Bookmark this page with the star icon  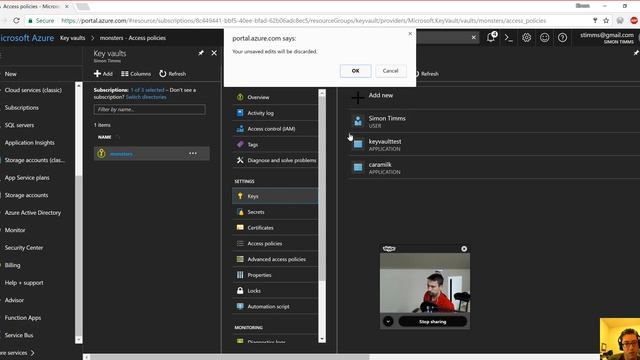point(606,20)
